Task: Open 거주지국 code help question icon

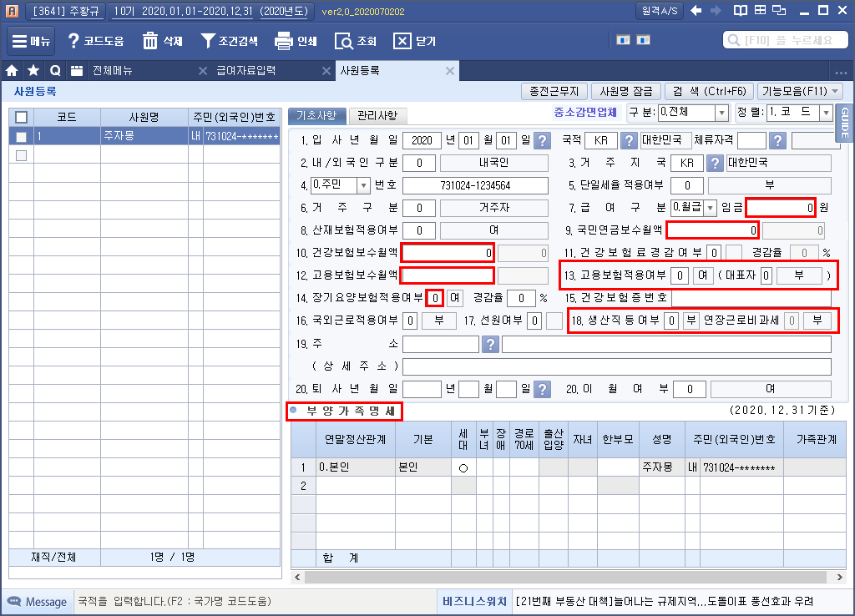Action: pos(715,163)
